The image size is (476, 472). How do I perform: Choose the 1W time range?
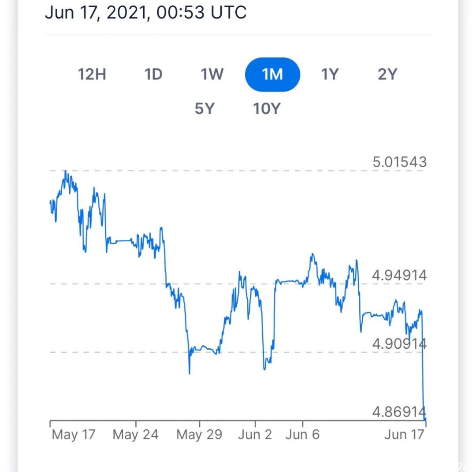(x=212, y=74)
